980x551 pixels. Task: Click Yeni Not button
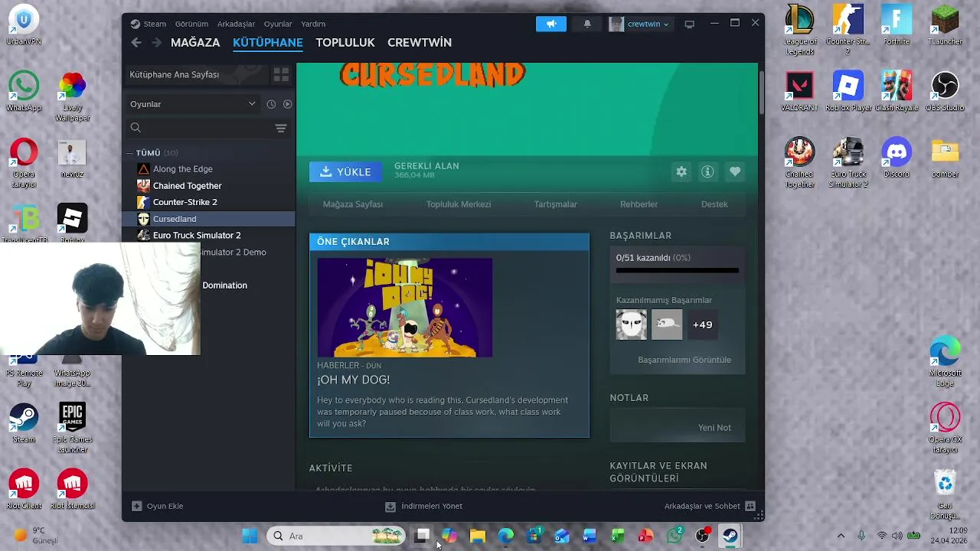pos(714,428)
